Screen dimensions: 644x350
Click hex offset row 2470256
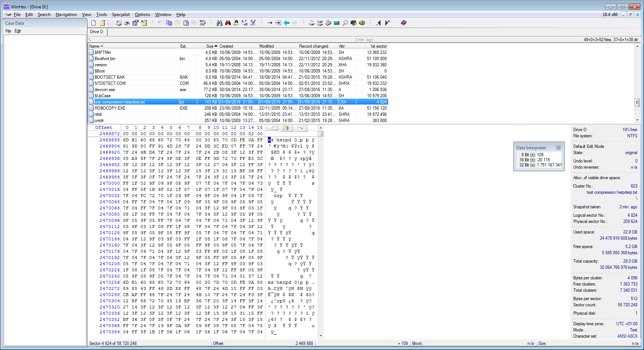tap(110, 282)
